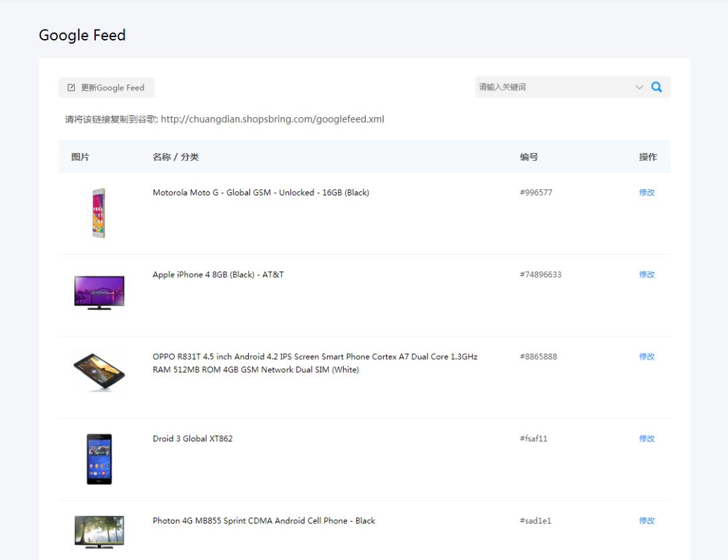
Task: Click the 名称 / 分类 column header
Action: [175, 157]
